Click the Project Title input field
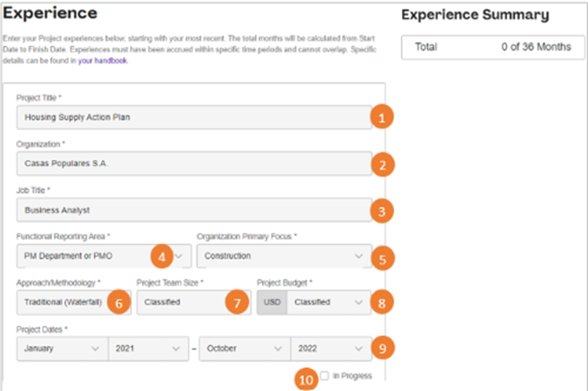 pos(191,117)
